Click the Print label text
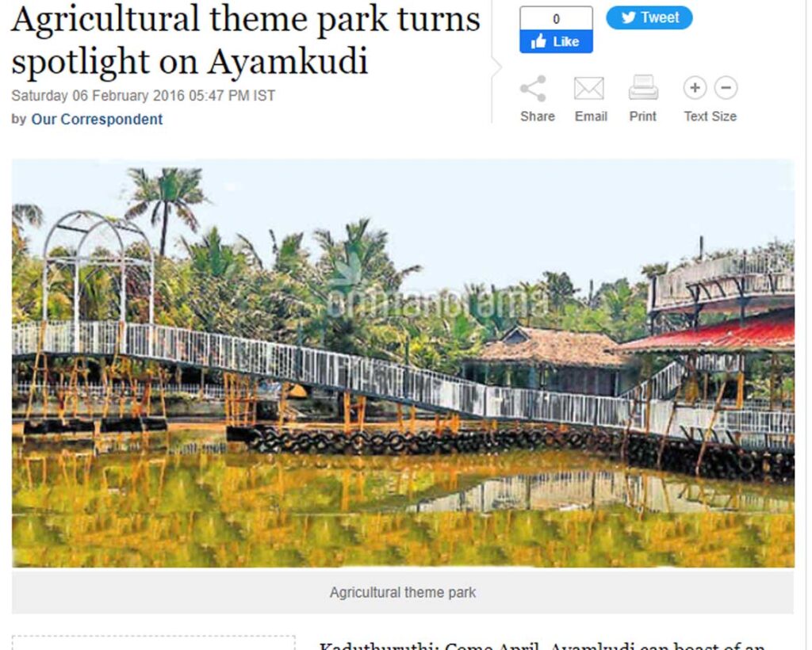 pyautogui.click(x=642, y=117)
